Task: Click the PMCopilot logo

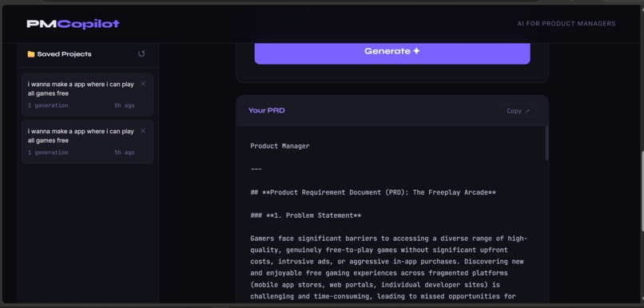Action: coord(73,24)
